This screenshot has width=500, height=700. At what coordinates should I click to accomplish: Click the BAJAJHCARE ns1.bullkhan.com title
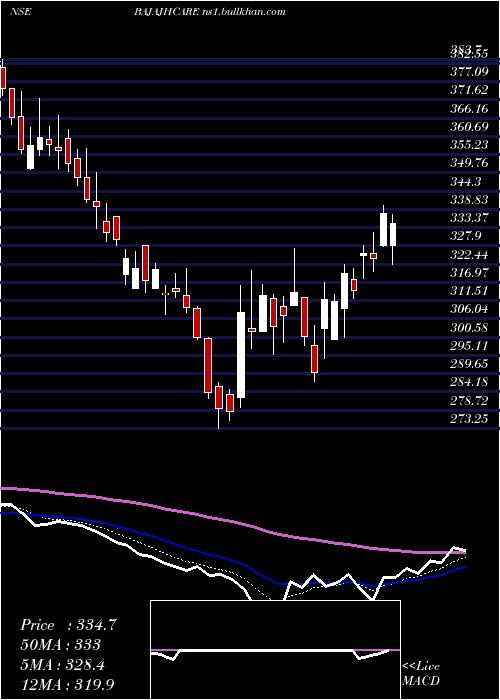tap(209, 11)
